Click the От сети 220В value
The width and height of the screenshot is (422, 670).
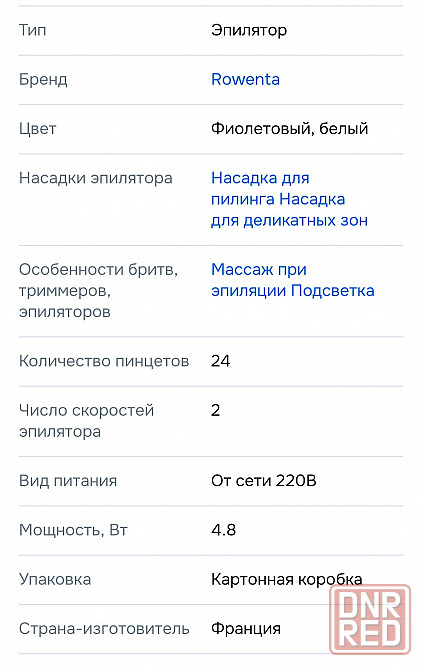click(x=264, y=481)
